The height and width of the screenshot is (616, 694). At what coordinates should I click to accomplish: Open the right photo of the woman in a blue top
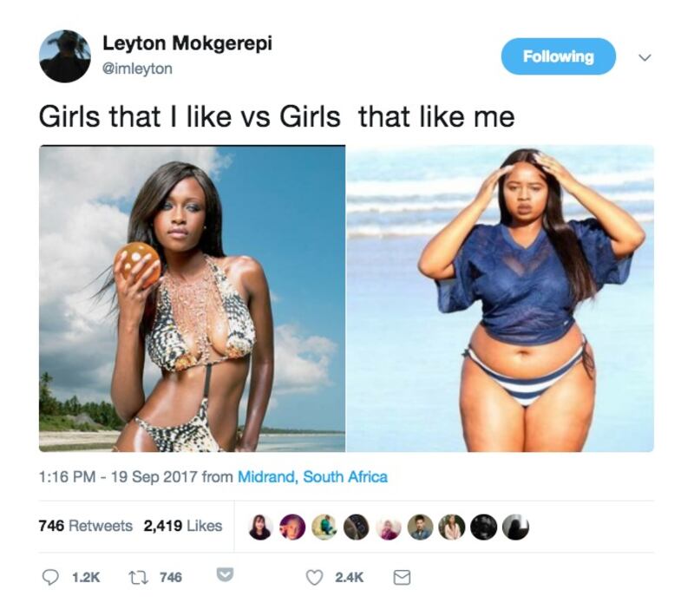click(x=500, y=298)
